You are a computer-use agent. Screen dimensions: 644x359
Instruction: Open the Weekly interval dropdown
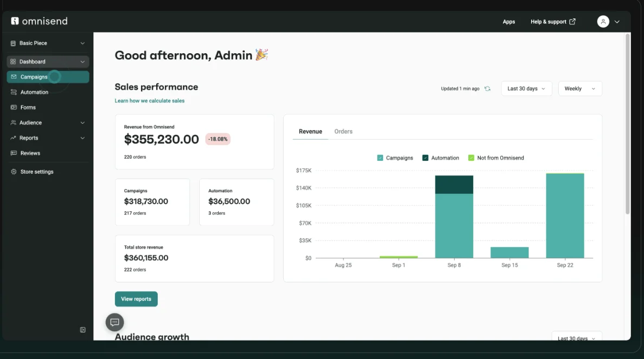[580, 89]
